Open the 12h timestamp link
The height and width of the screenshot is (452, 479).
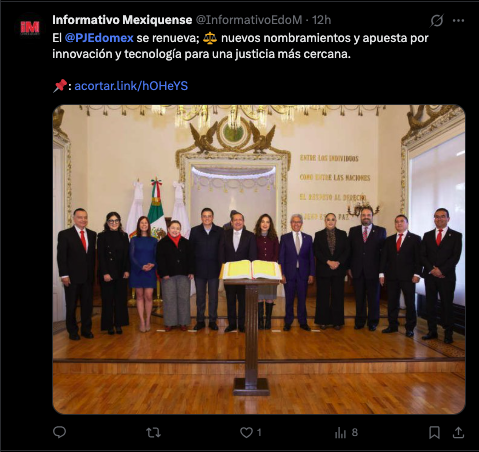[321, 20]
